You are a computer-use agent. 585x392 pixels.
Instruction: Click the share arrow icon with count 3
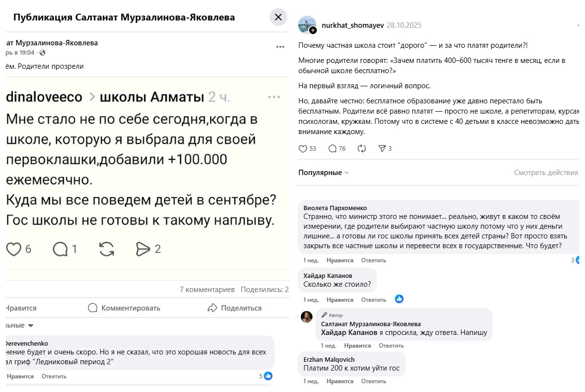(x=382, y=149)
